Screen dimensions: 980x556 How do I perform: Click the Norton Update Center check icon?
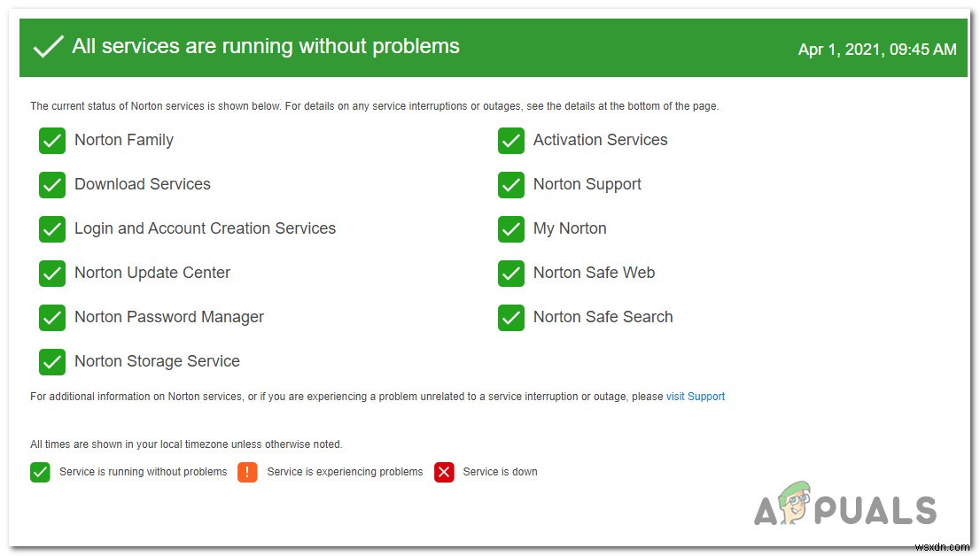point(52,273)
